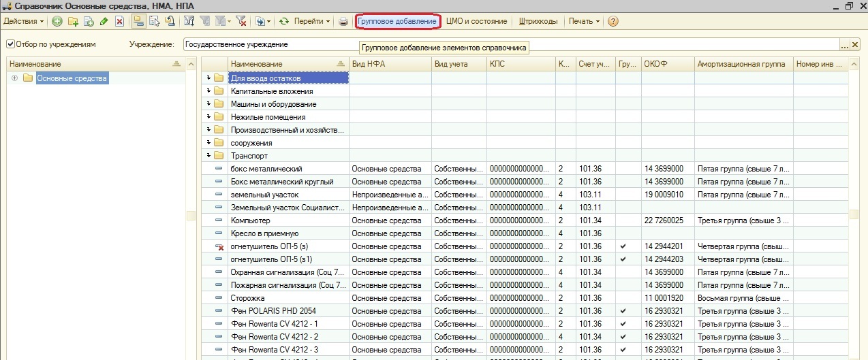
Task: Click the ОКОФ column header
Action: pos(668,64)
